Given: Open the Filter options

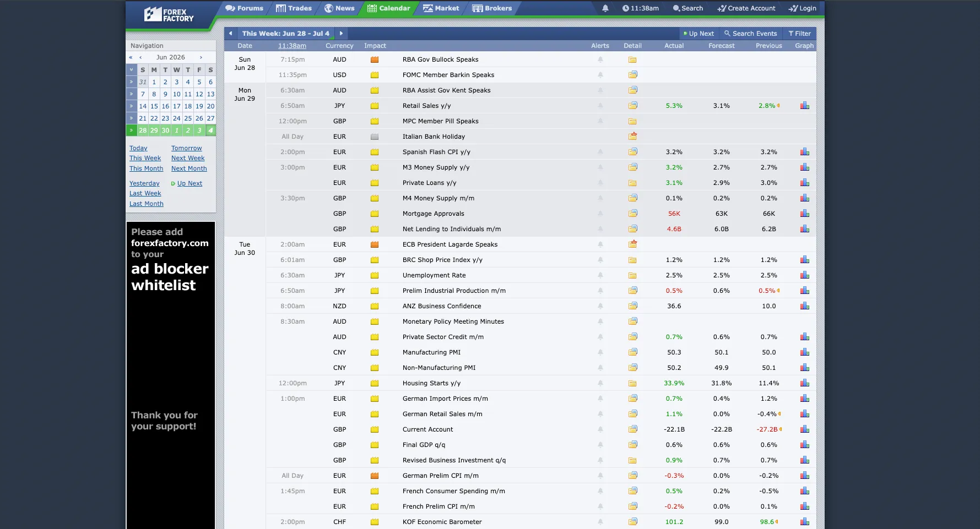Looking at the screenshot, I should click(799, 34).
